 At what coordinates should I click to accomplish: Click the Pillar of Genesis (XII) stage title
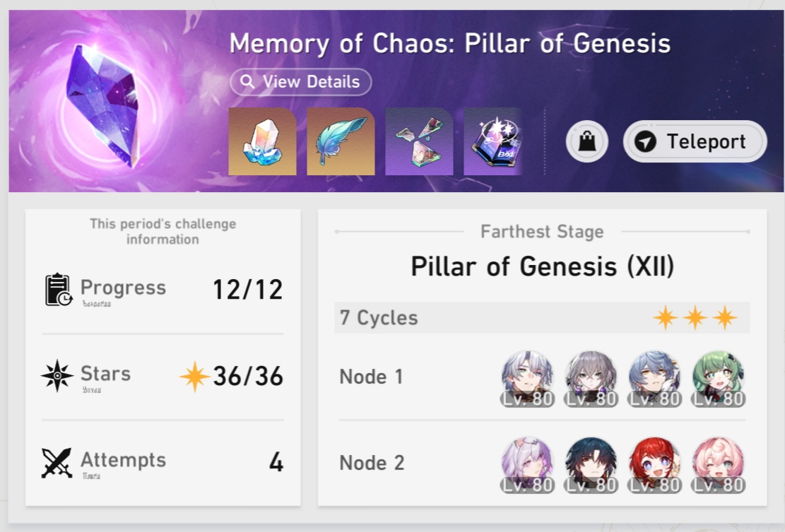click(542, 266)
